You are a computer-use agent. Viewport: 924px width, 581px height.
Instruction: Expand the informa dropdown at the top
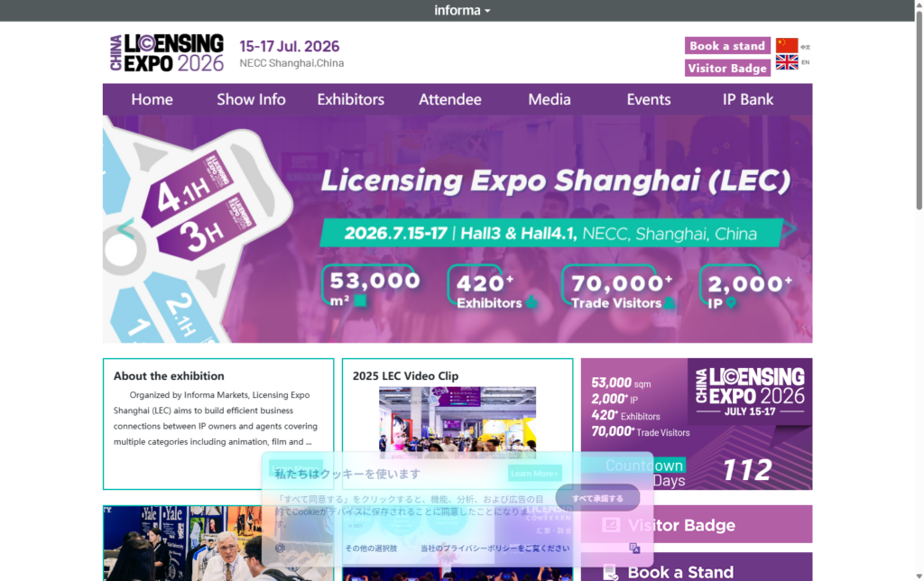point(462,11)
